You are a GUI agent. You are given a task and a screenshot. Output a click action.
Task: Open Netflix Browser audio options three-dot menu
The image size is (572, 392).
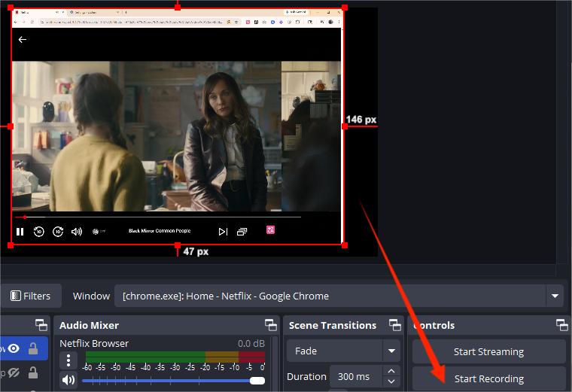click(x=68, y=360)
